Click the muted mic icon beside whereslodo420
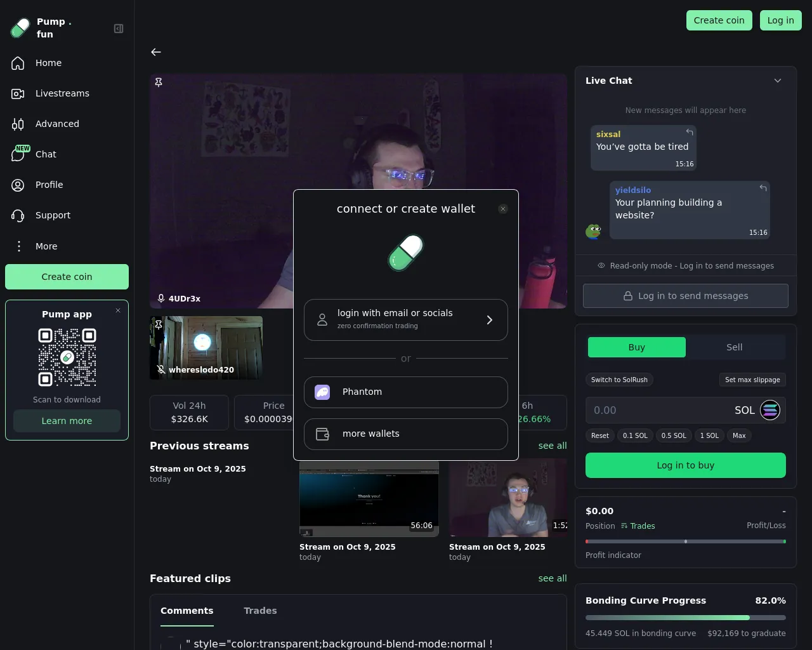The width and height of the screenshot is (812, 650). point(161,369)
